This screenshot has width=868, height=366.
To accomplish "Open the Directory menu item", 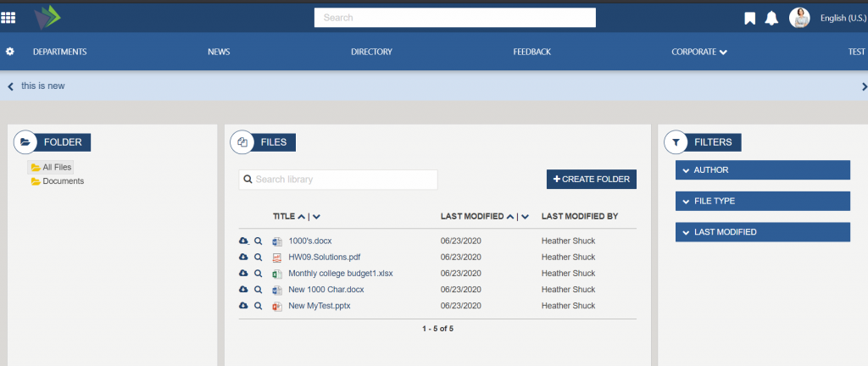I will pos(371,52).
